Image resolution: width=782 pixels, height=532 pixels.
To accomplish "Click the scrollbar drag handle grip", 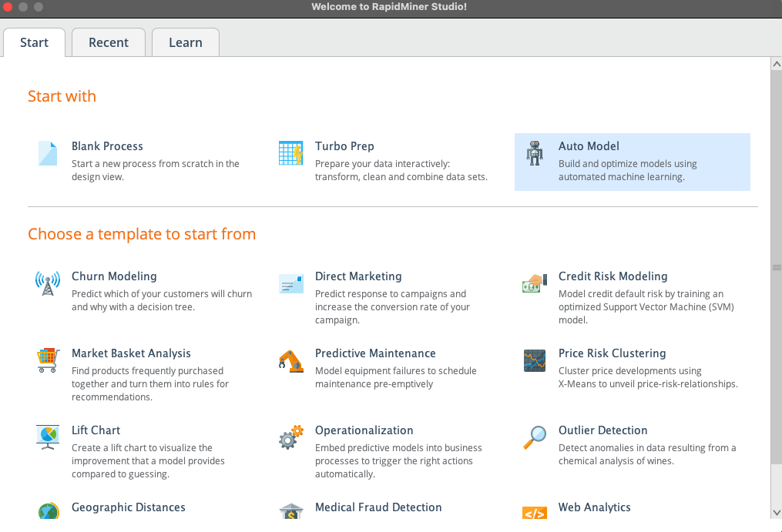I will 776,268.
